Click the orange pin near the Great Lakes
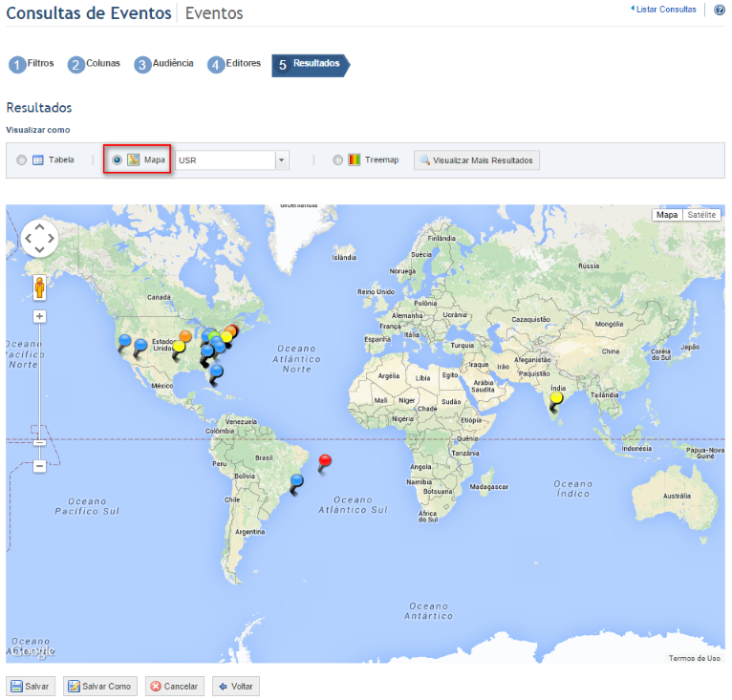Image resolution: width=732 pixels, height=700 pixels. point(185,336)
